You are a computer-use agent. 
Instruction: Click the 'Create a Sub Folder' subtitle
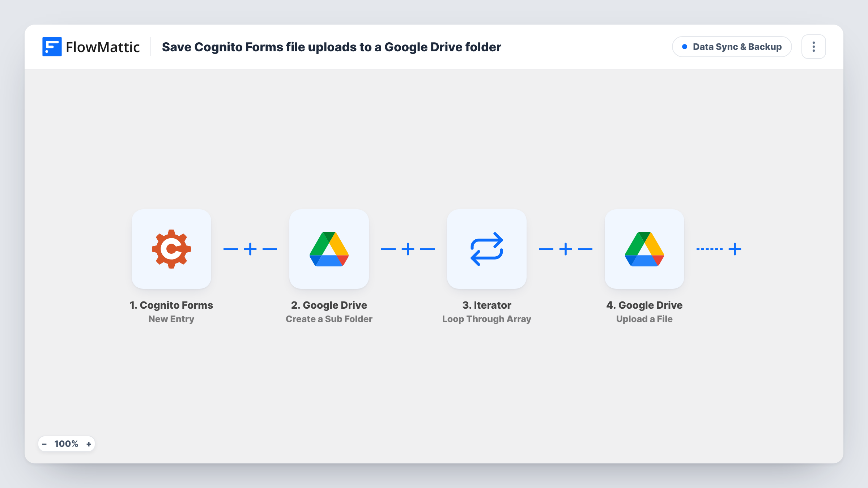pos(329,319)
